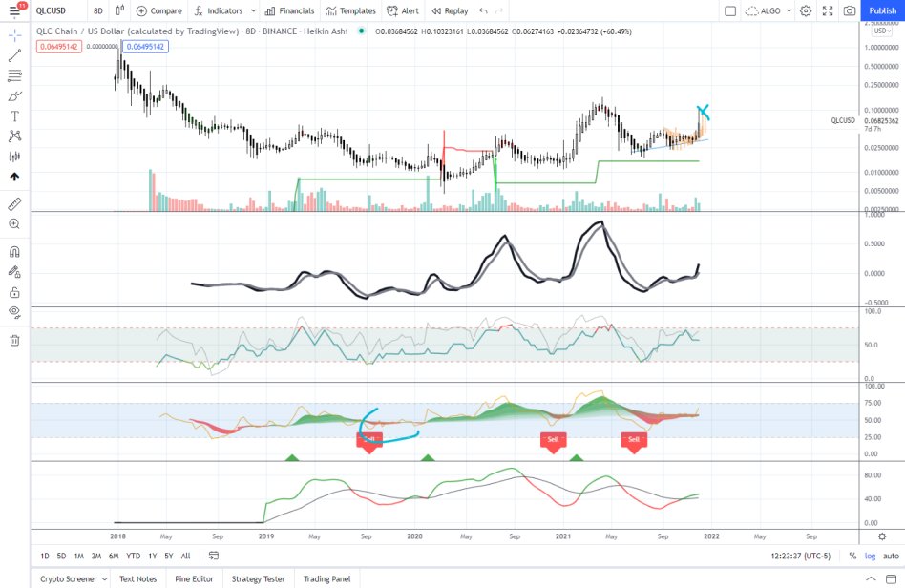Change the 8D time interval
This screenshot has width=905, height=588.
pyautogui.click(x=98, y=10)
